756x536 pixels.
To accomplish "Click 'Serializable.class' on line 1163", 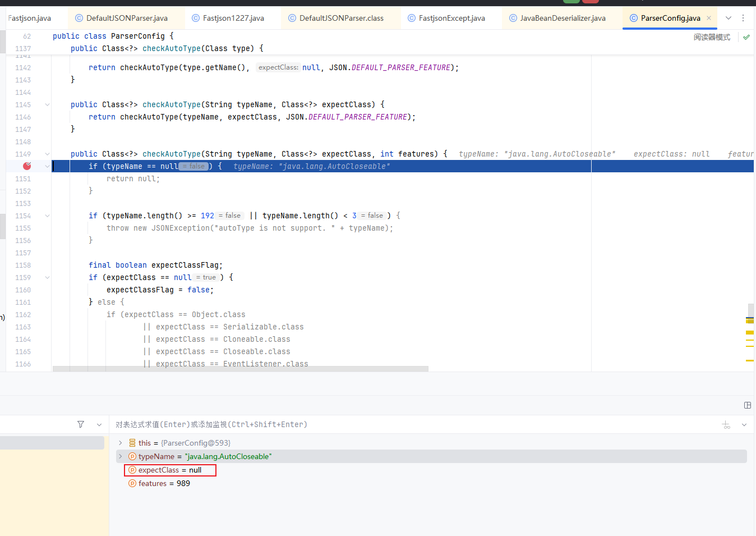I will coord(264,327).
